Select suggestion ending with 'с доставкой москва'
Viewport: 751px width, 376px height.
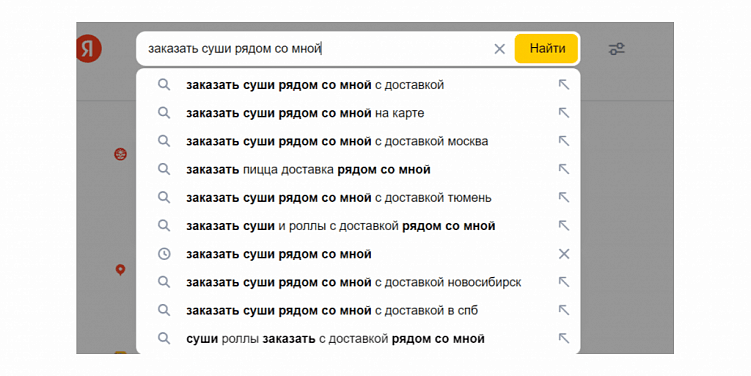(x=358, y=141)
